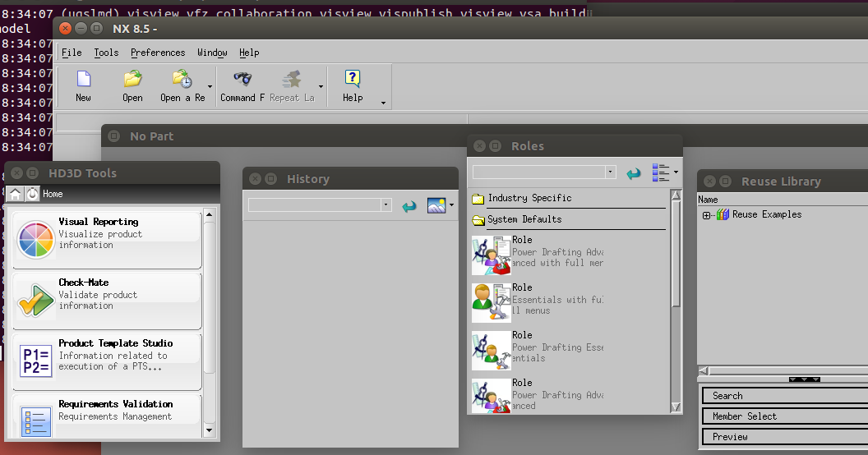Click the Open a Recent Part icon
The height and width of the screenshot is (455, 868).
182,79
